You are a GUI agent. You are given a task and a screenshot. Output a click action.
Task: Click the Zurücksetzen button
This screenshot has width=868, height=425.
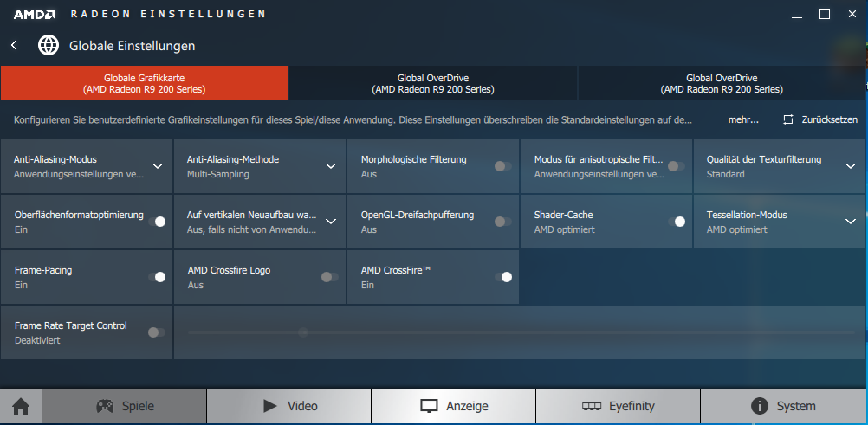(x=820, y=119)
